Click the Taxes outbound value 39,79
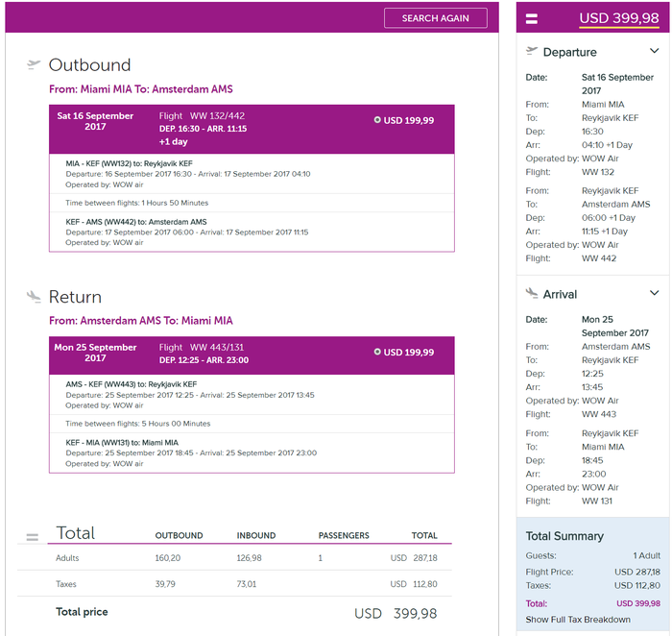The image size is (672, 636). coord(165,584)
